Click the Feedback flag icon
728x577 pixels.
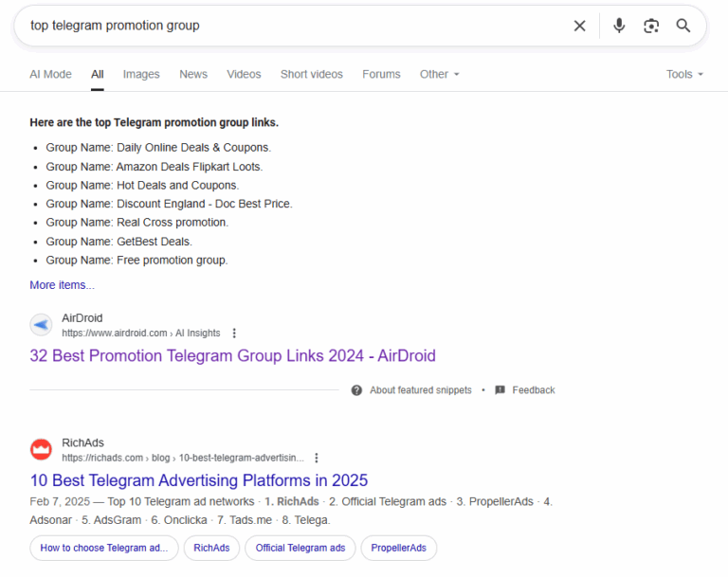pyautogui.click(x=500, y=390)
